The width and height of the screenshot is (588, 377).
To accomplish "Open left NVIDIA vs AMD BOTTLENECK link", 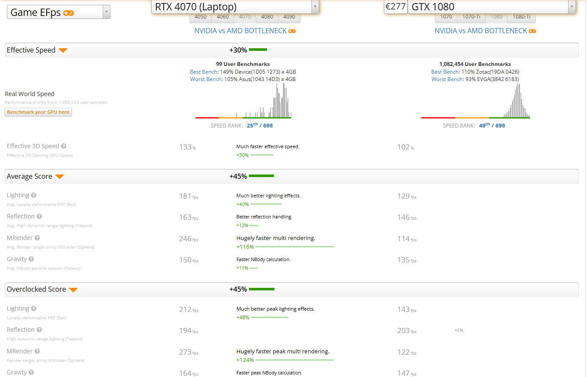I will (x=240, y=31).
